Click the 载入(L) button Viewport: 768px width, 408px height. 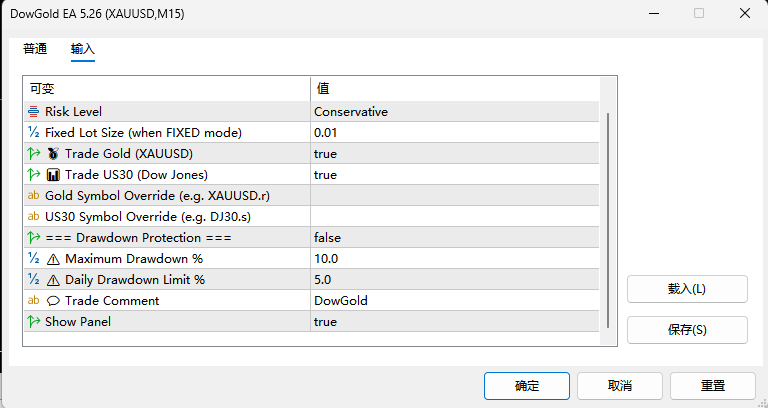click(x=687, y=289)
